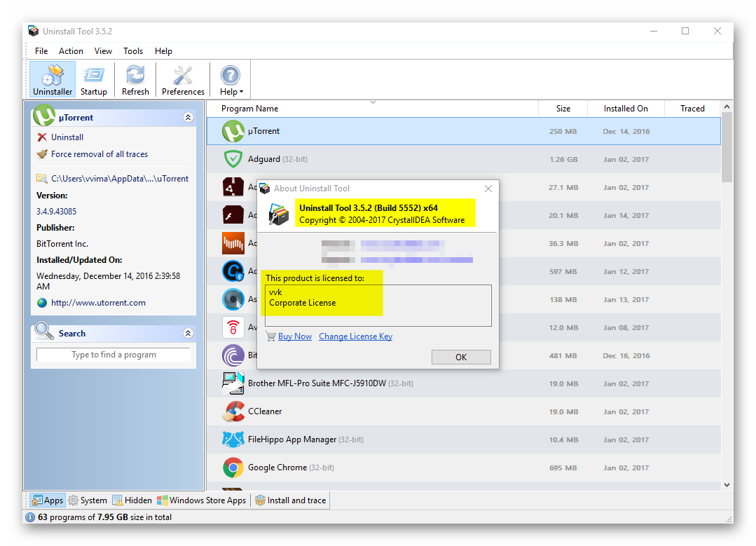
Task: Select the Adguard shield icon
Action: pos(233,159)
